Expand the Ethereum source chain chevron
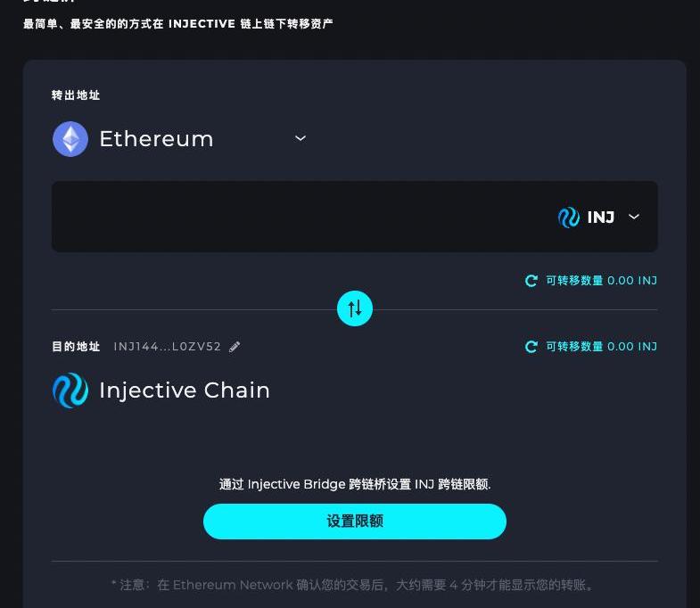The height and width of the screenshot is (608, 700). (301, 138)
